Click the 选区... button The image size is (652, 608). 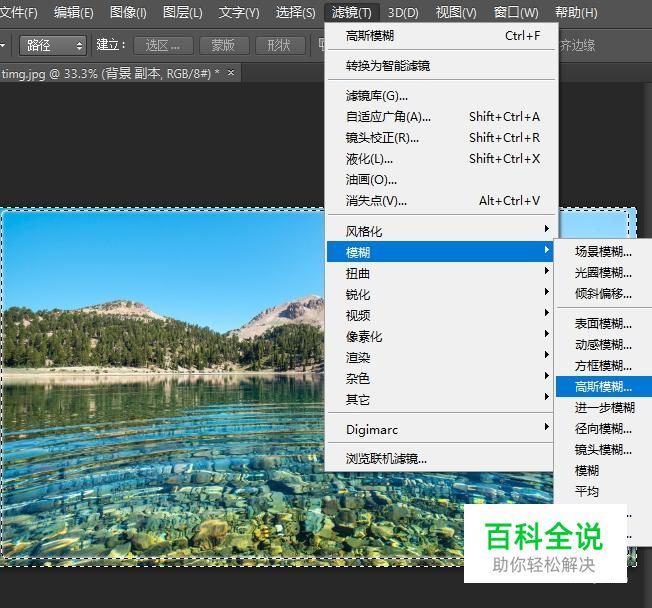click(163, 45)
